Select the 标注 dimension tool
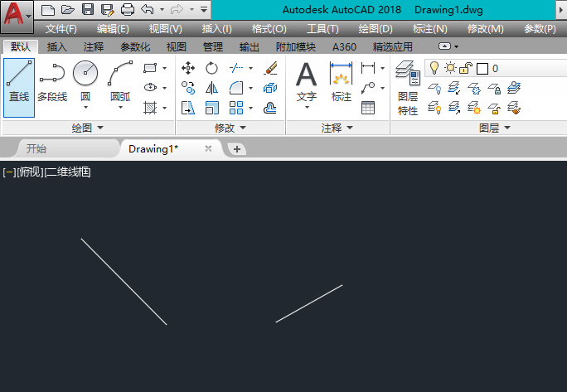567x392 pixels. click(341, 82)
